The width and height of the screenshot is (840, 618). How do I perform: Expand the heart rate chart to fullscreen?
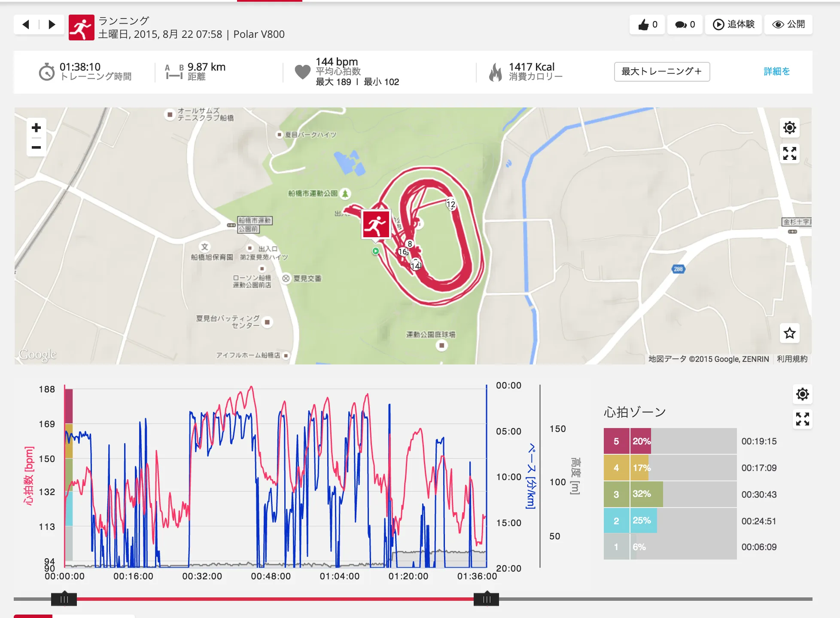803,418
